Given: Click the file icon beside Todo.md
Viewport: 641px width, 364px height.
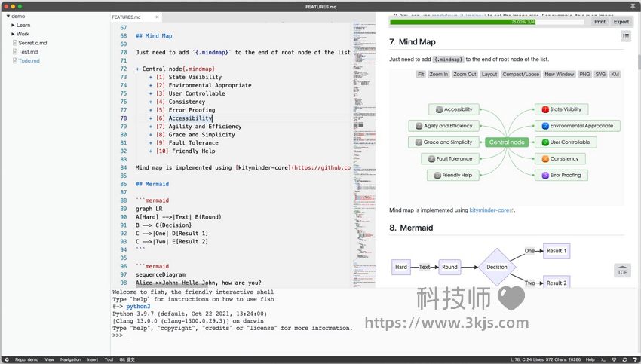Looking at the screenshot, I should point(15,61).
